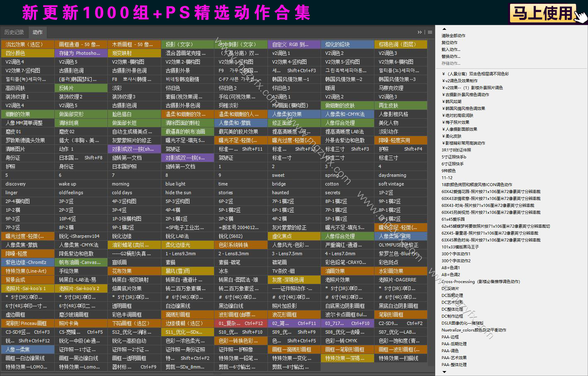Choose 载入动作... from the menu
The image size is (588, 376).
pyautogui.click(x=451, y=49)
